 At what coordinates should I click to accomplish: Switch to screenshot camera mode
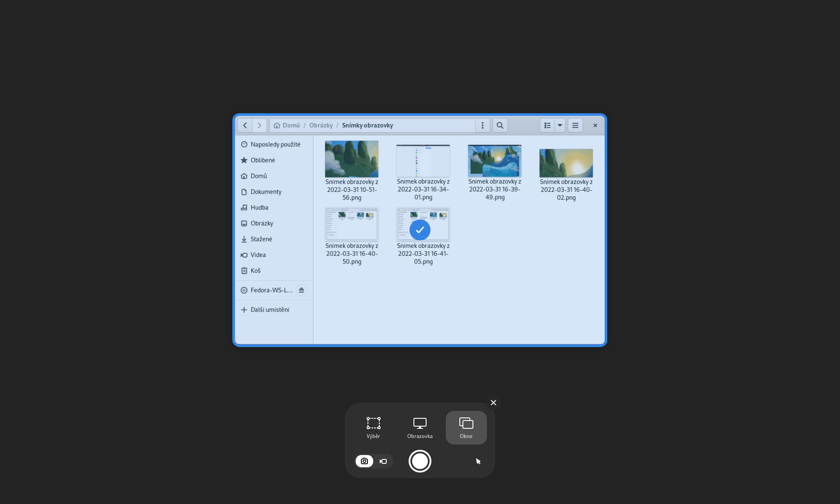(x=364, y=461)
